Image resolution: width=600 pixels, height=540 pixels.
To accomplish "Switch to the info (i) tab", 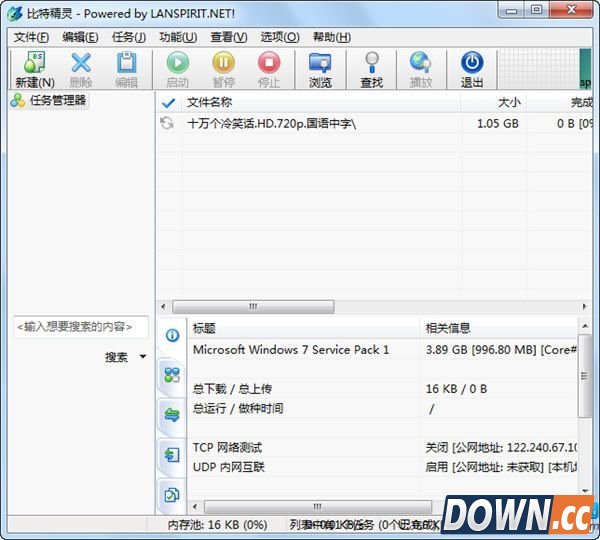I will [172, 335].
